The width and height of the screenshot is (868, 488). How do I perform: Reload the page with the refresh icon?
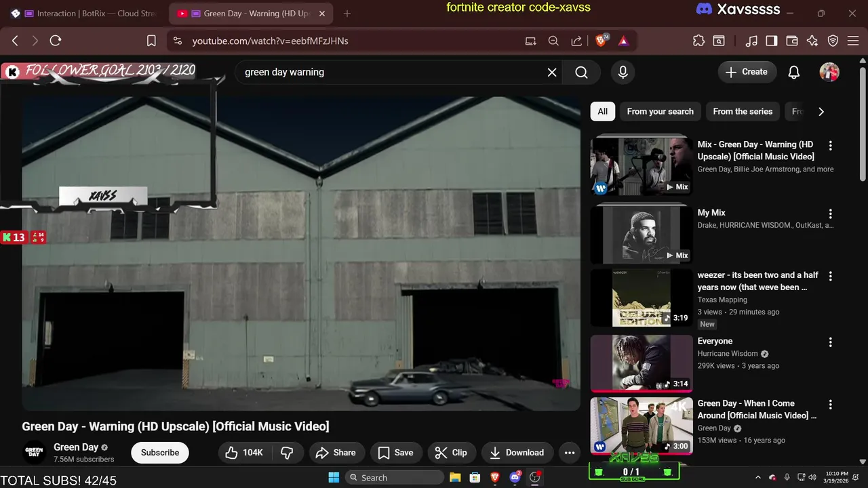pos(56,41)
